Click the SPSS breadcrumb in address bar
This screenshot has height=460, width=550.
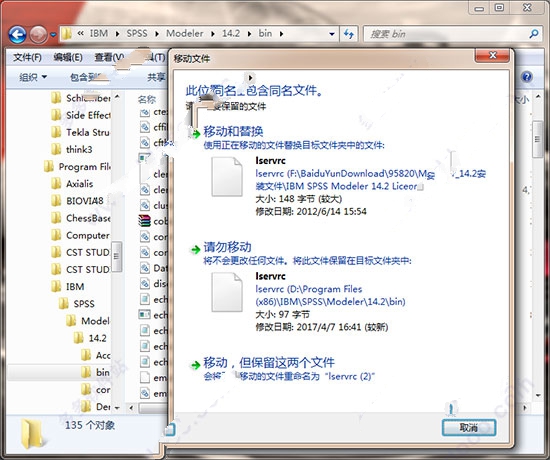[137, 33]
